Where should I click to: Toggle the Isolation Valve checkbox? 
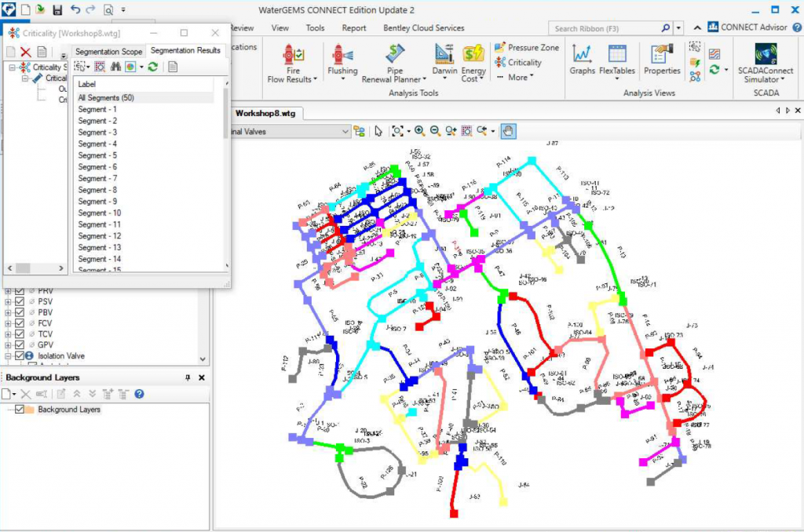click(x=20, y=355)
